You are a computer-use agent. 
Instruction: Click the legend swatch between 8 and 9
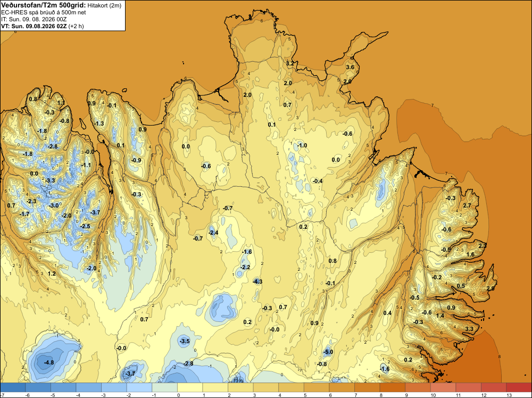point(393,387)
